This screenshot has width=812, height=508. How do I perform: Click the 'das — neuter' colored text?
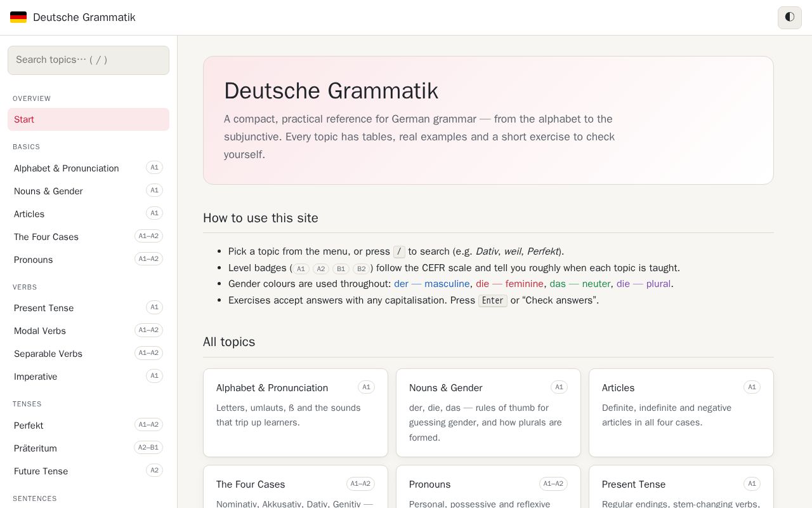click(x=580, y=284)
